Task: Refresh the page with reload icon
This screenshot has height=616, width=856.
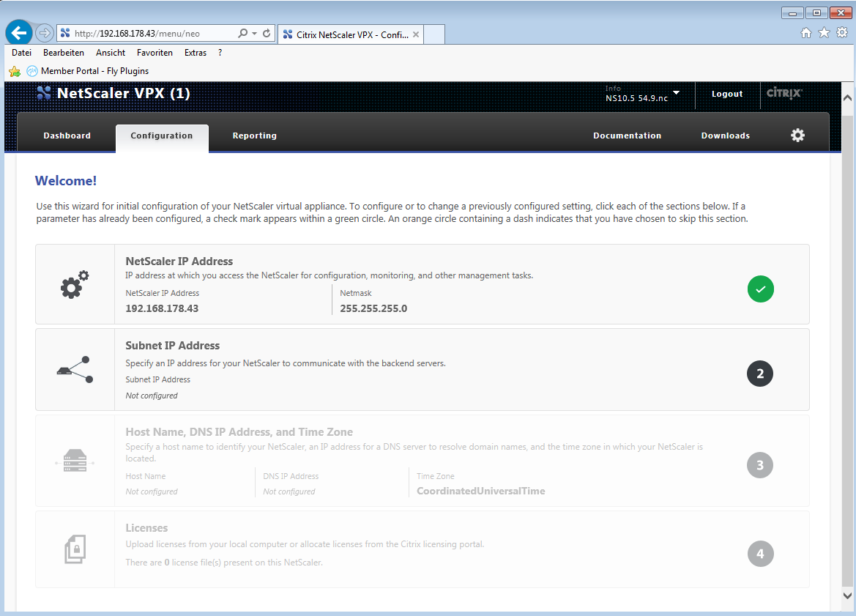Action: coord(267,33)
